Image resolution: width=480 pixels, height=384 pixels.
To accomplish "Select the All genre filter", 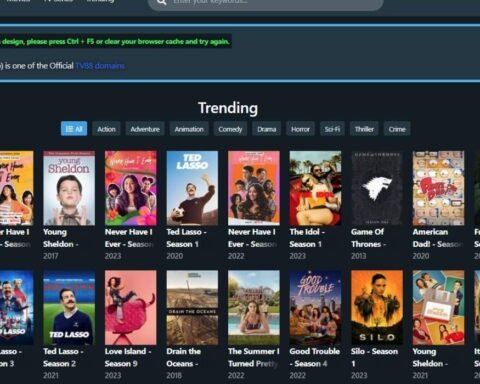I will tap(74, 129).
